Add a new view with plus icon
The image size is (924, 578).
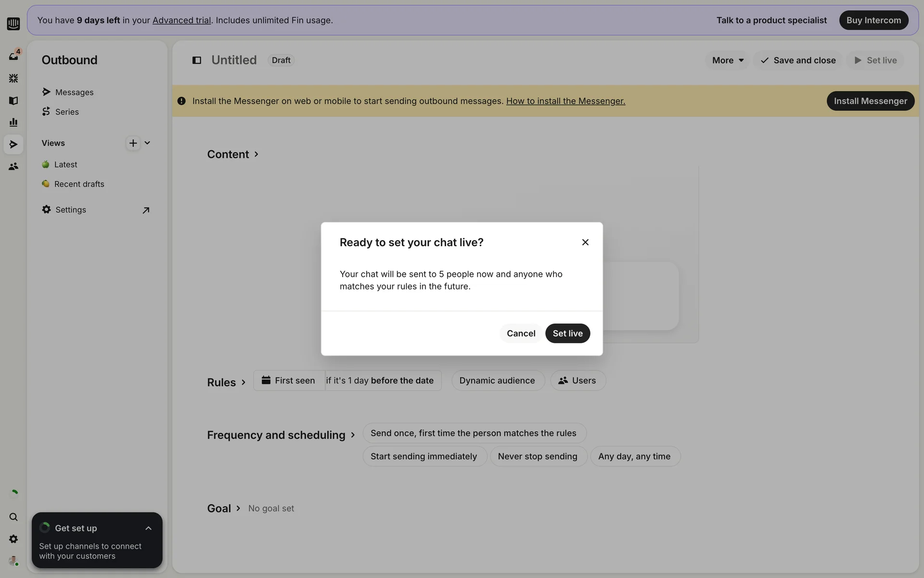point(133,143)
